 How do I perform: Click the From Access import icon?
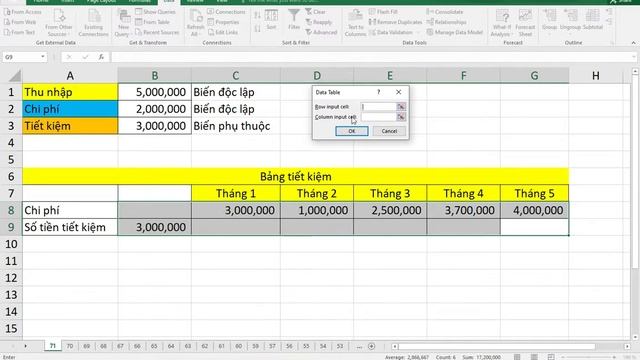[x=7, y=12]
